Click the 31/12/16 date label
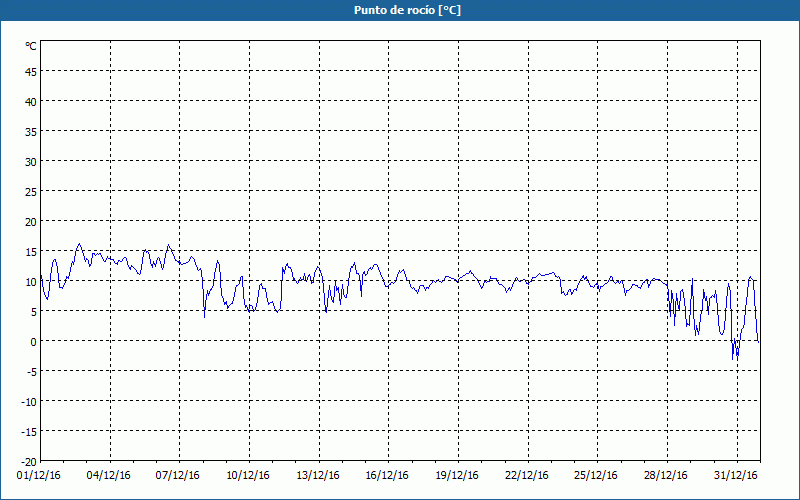800x500 pixels. (736, 476)
